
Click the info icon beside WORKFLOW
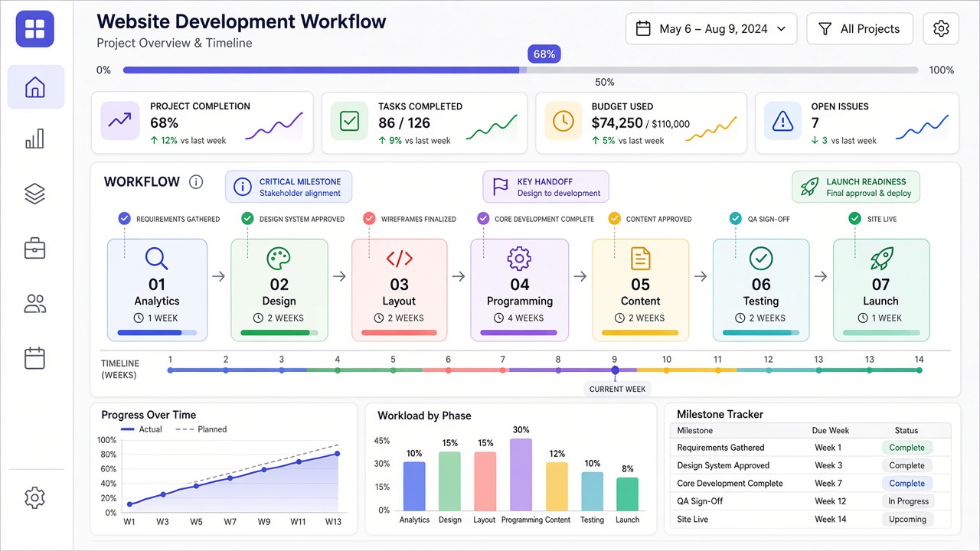tap(196, 182)
